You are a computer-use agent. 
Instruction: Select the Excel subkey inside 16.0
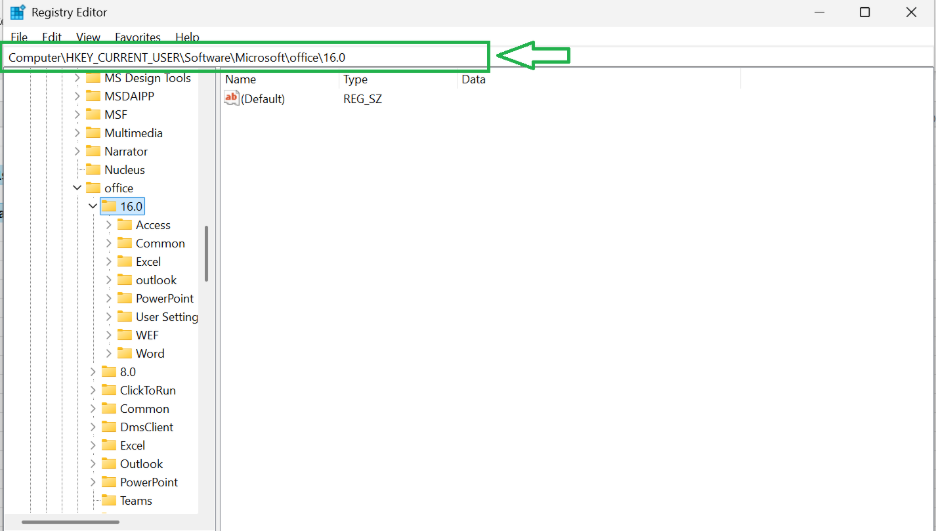point(148,262)
